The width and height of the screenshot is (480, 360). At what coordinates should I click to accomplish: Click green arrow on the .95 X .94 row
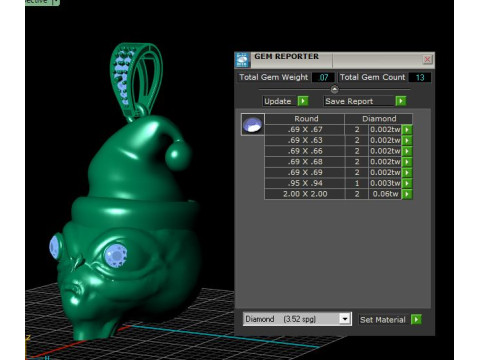407,183
